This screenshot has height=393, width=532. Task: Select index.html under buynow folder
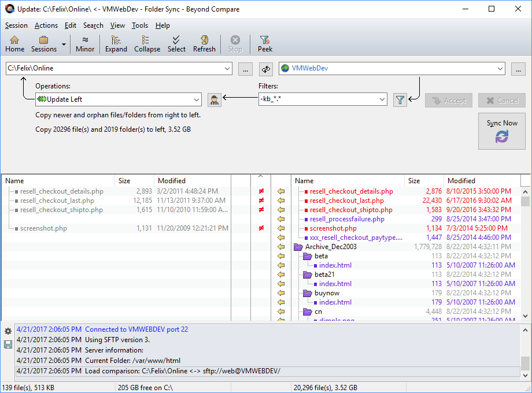335,302
